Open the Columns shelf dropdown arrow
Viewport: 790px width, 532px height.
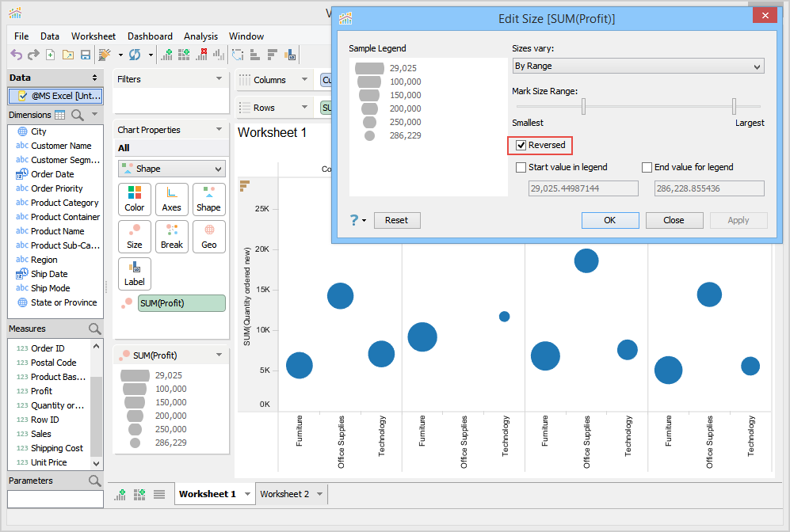(304, 79)
